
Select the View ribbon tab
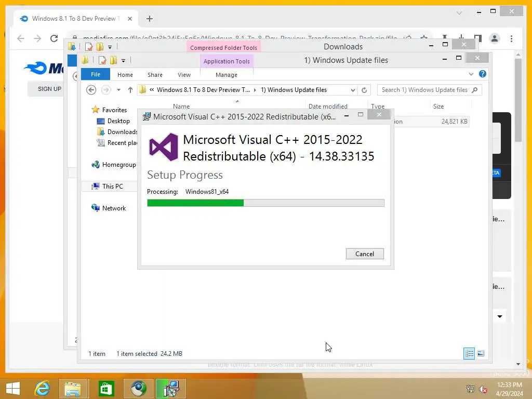coord(184,75)
